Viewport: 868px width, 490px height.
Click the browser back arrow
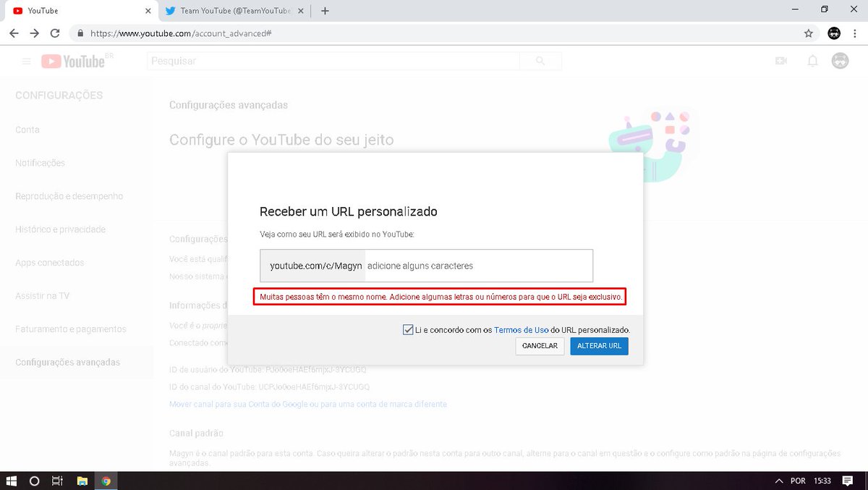point(14,33)
